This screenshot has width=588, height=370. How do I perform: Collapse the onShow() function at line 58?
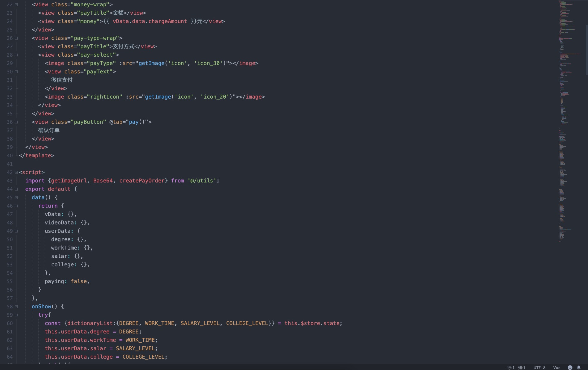coord(16,306)
